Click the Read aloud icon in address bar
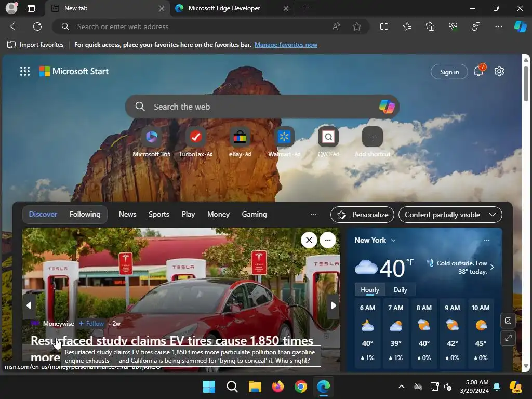Image resolution: width=532 pixels, height=399 pixels. (x=336, y=26)
